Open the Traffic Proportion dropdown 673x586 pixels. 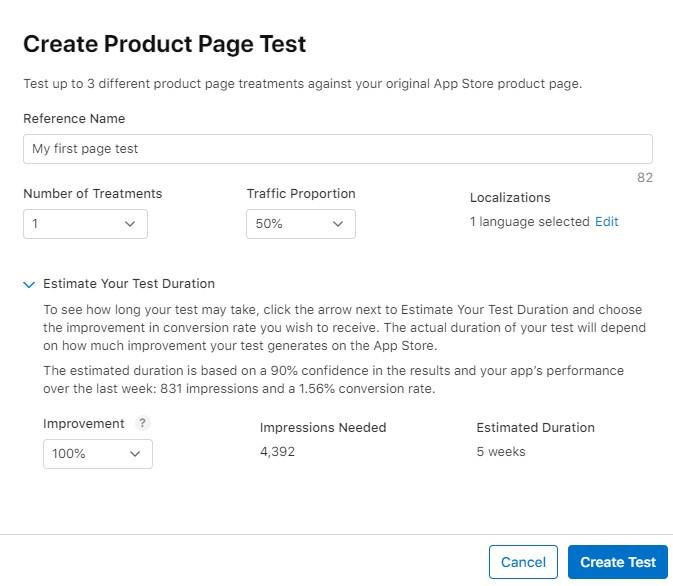(301, 224)
